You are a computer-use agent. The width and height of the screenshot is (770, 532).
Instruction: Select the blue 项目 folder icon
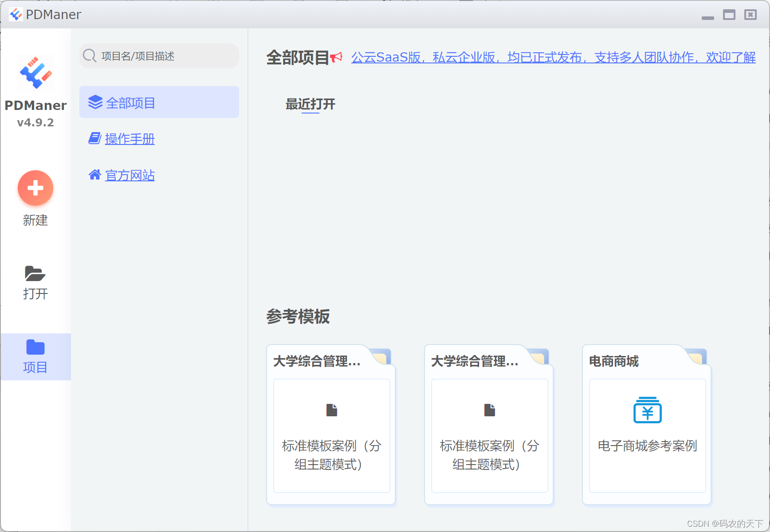(35, 347)
